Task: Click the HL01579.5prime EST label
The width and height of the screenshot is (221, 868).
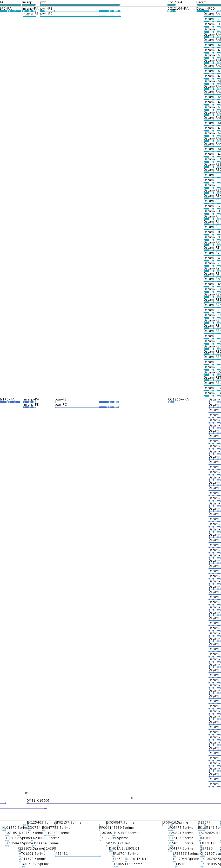Action: (x=16, y=827)
